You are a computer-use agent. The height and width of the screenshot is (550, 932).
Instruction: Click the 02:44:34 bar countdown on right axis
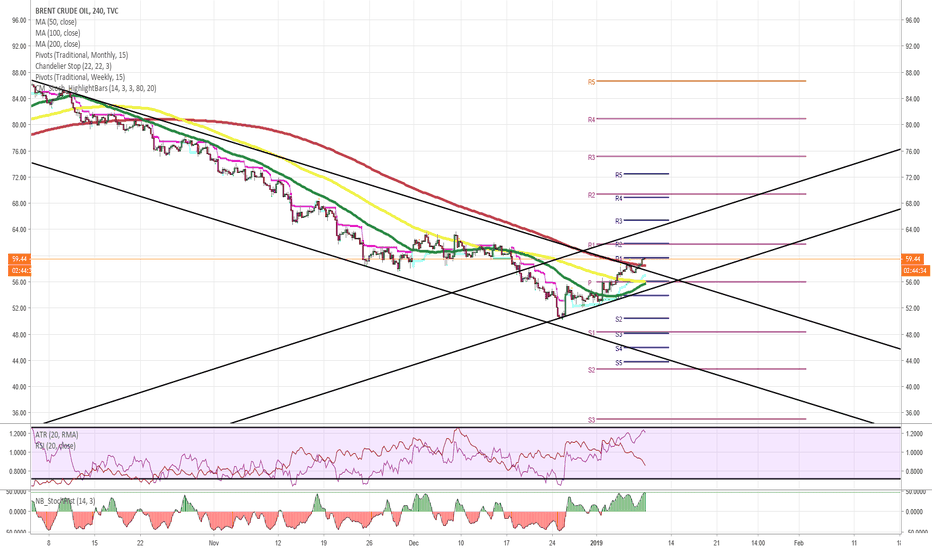[x=915, y=271]
